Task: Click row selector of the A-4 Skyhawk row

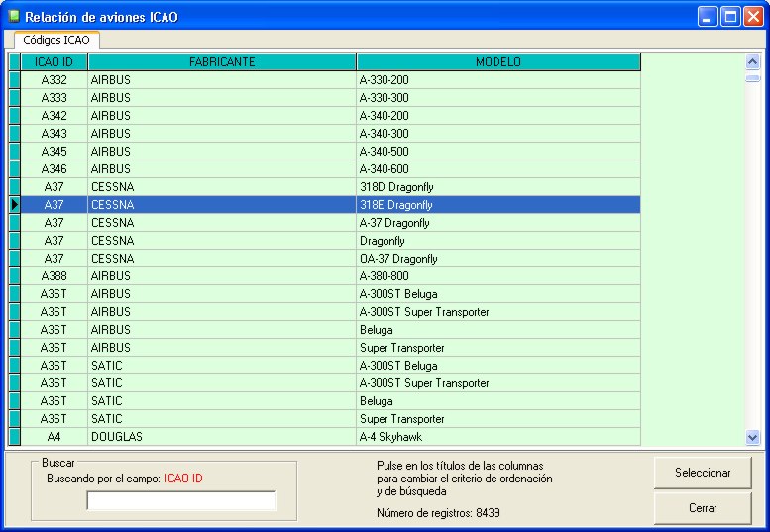Action: [15, 437]
